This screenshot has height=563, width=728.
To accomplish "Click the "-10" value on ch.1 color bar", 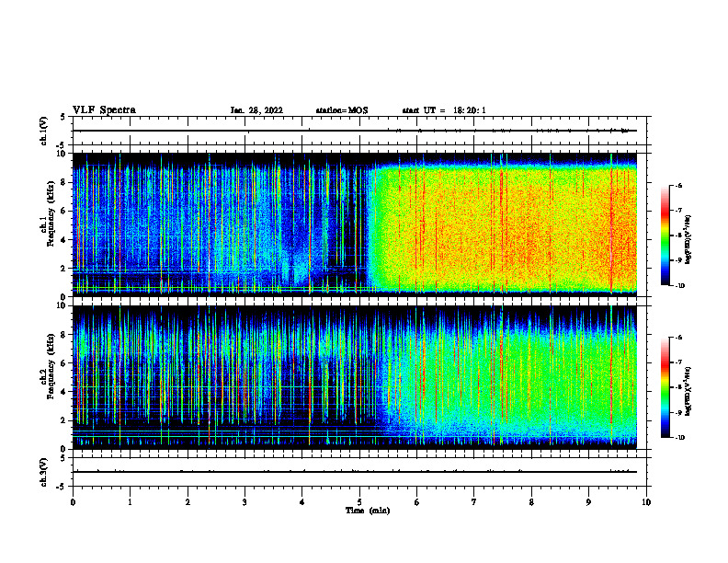I will pyautogui.click(x=679, y=285).
